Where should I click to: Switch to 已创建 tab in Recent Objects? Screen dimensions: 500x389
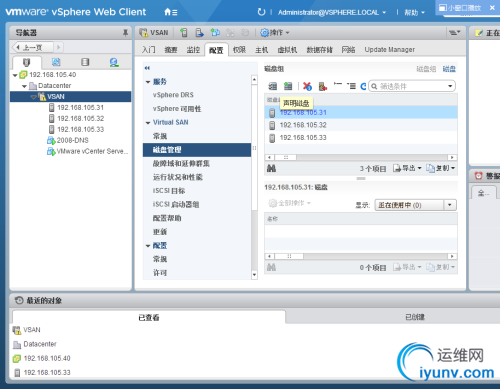click(x=415, y=317)
